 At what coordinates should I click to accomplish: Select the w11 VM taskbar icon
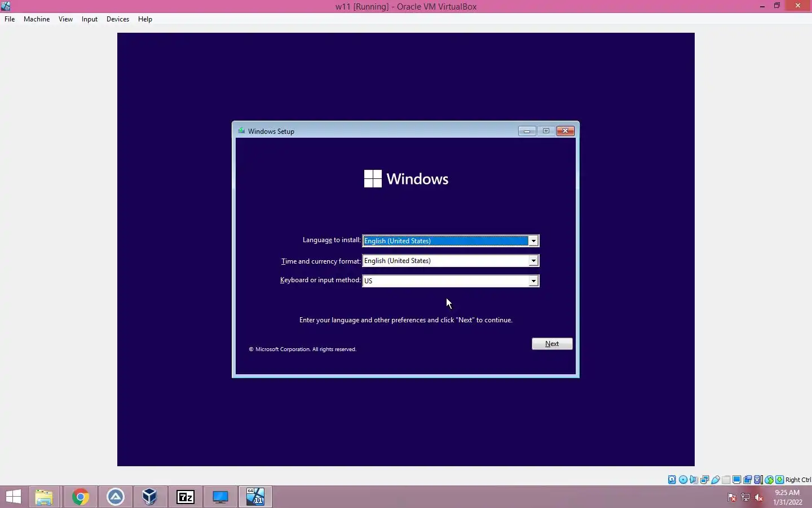pos(255,497)
